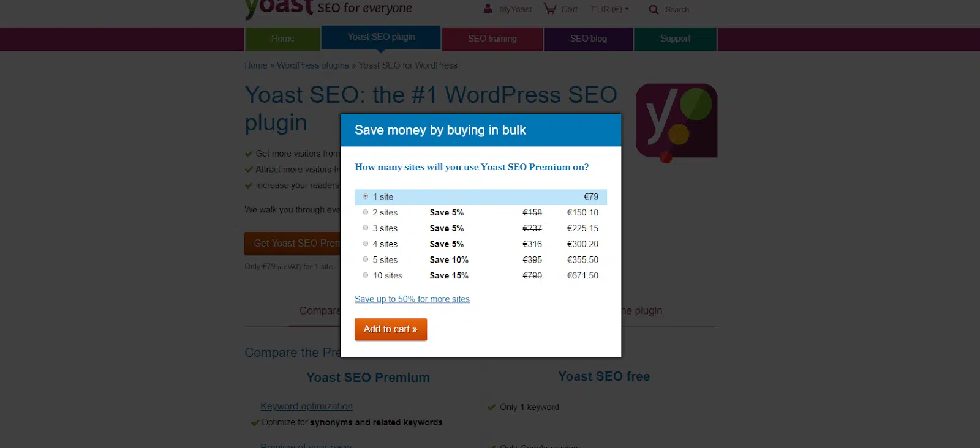
Task: Follow the Save up to 50% link
Action: click(412, 299)
